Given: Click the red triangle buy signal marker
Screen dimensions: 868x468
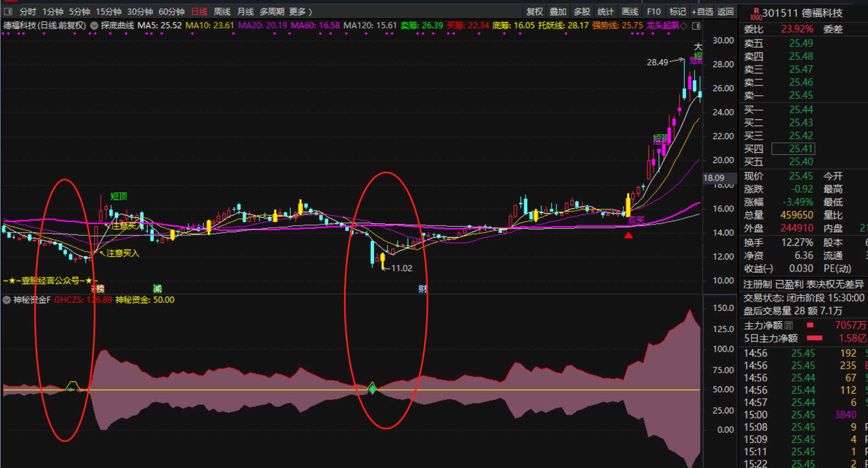Looking at the screenshot, I should click(x=628, y=235).
